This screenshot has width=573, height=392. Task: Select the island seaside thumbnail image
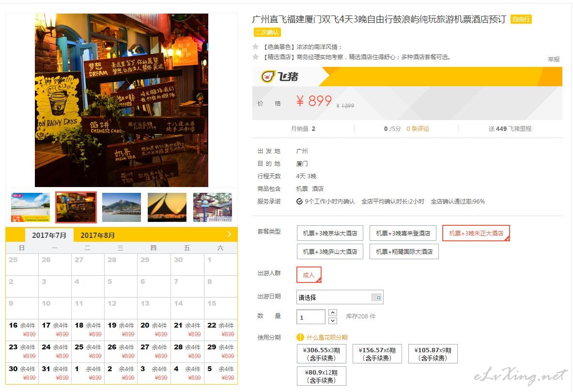pos(121,207)
